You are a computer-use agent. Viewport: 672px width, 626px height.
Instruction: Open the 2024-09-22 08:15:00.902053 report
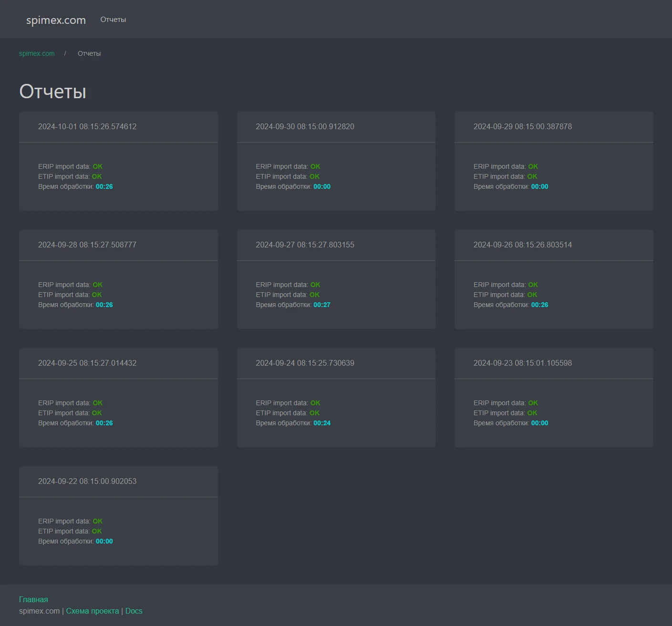point(87,481)
